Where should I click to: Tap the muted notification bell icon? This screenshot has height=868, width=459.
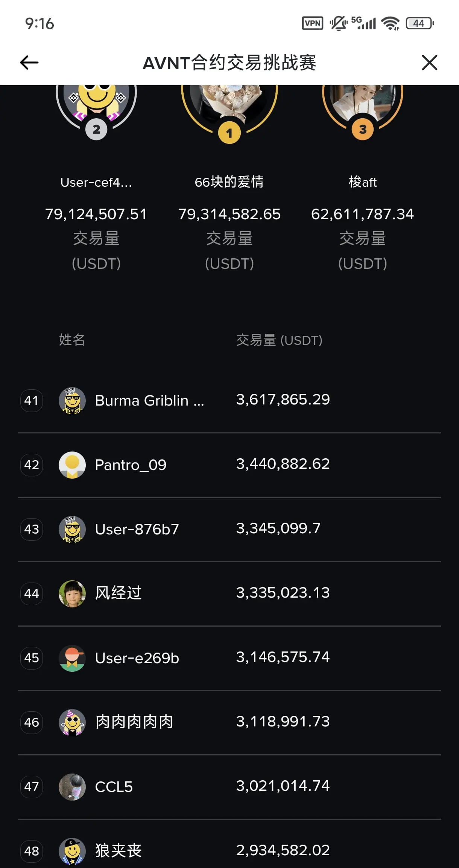338,23
